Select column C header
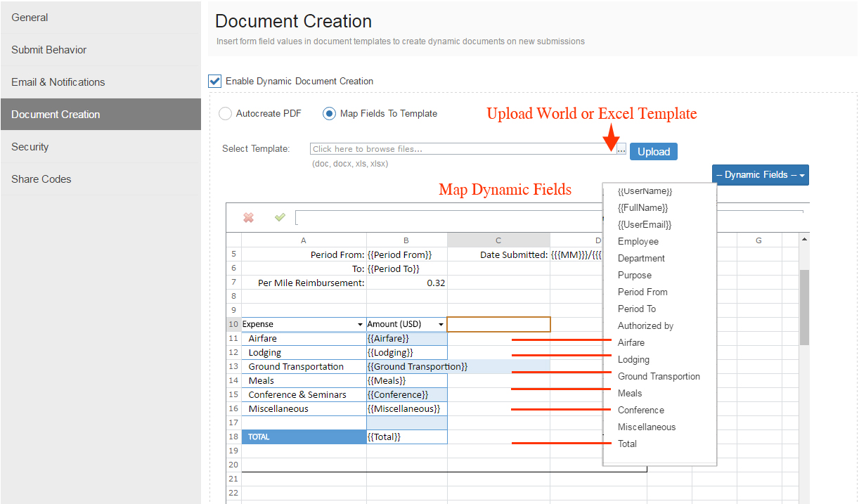 coord(498,240)
